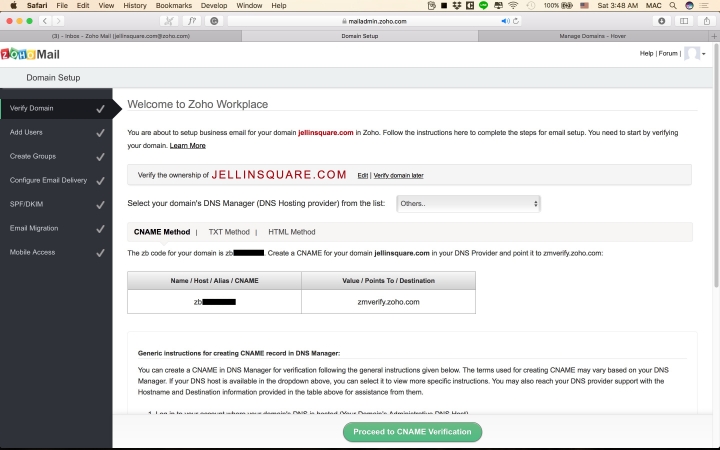The width and height of the screenshot is (720, 450).
Task: Select the TXT Method tab
Action: click(229, 232)
